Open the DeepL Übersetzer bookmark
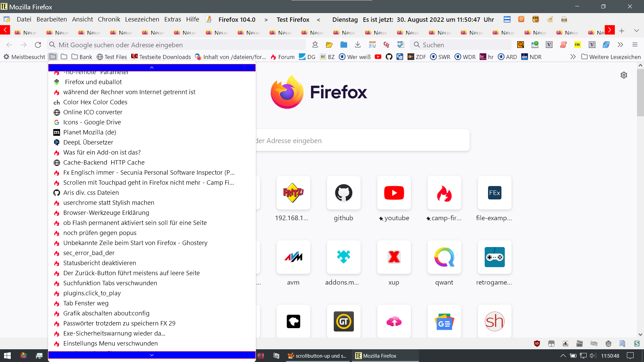This screenshot has height=362, width=644. (88, 142)
